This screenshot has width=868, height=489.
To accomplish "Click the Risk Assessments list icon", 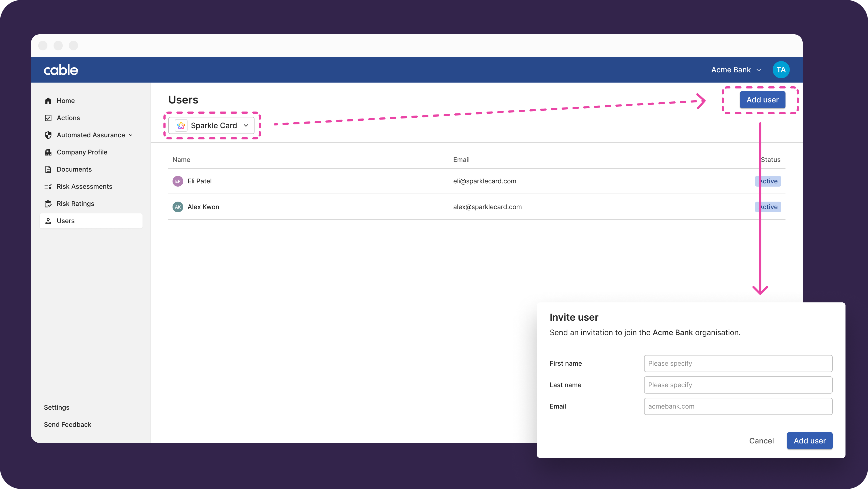I will point(48,187).
